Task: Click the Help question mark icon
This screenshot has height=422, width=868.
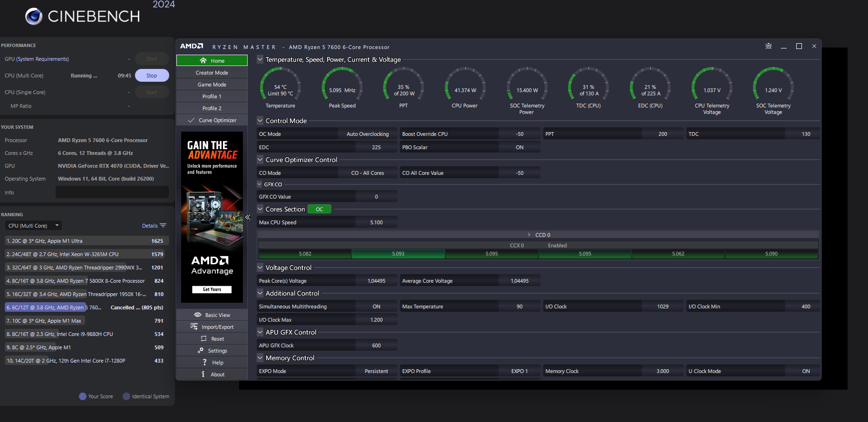Action: [x=204, y=362]
